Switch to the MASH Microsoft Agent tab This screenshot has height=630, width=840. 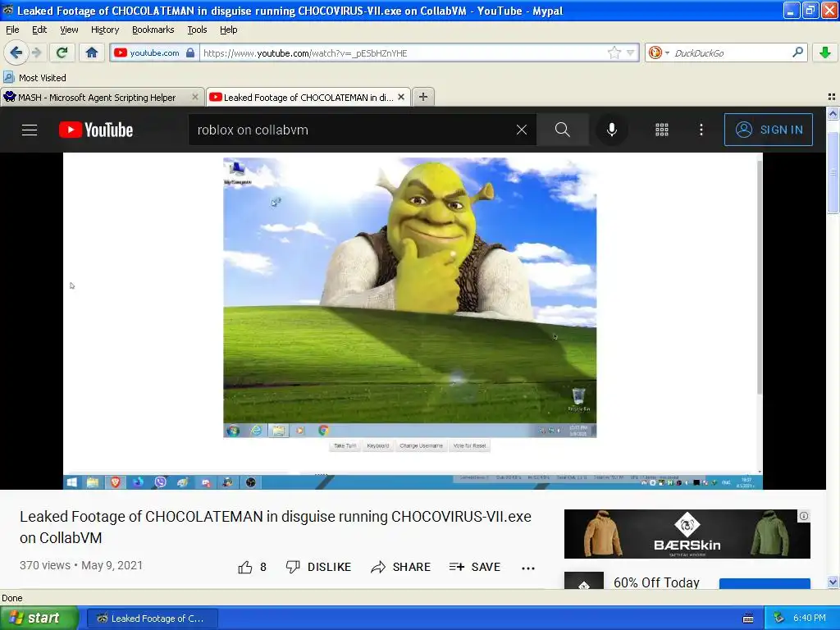click(x=97, y=98)
